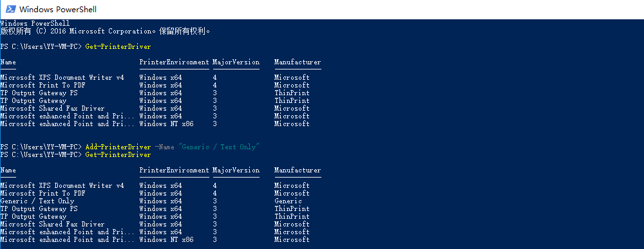Click the Microsoft Corporation copyright line
The width and height of the screenshot is (644, 249).
(105, 31)
